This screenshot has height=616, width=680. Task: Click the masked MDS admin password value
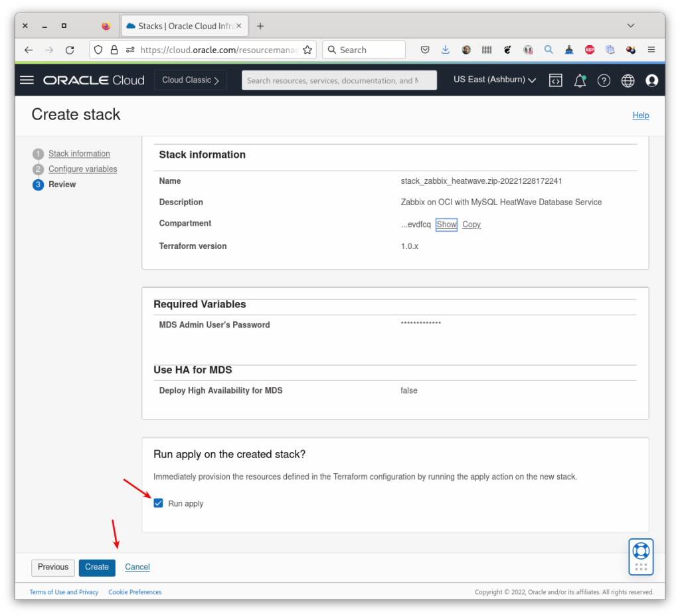click(420, 323)
